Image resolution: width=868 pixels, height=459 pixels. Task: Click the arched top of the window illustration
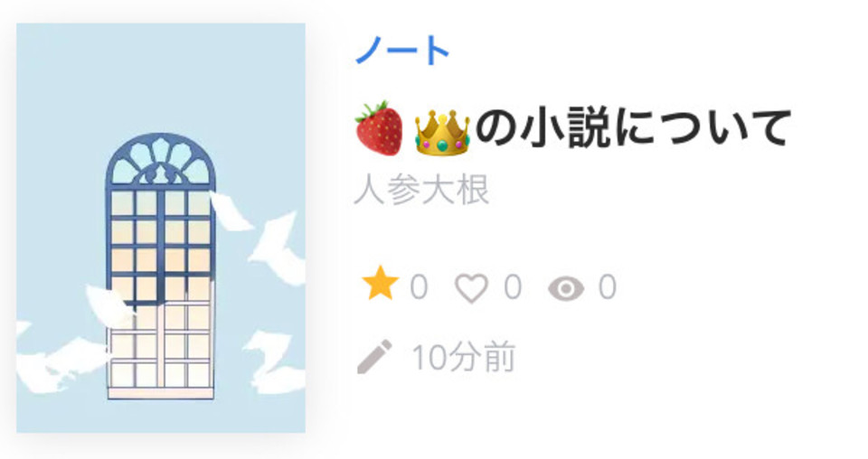(161, 160)
